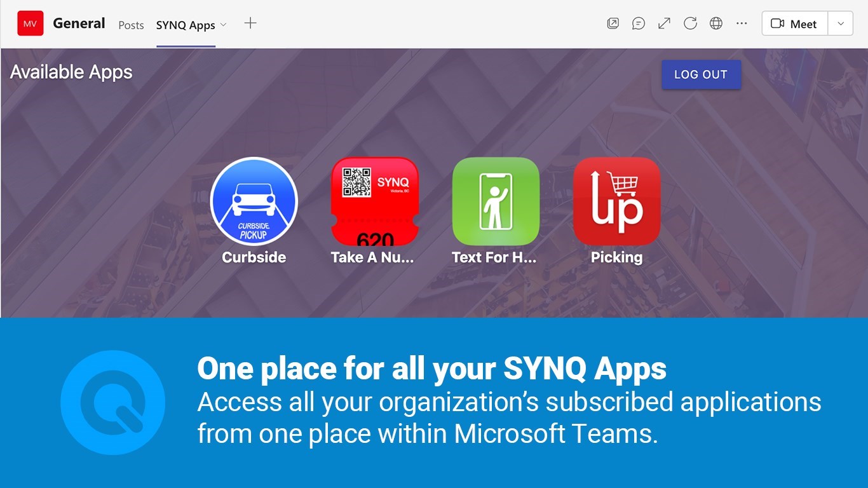The image size is (868, 488).
Task: Click the Available Apps heading
Action: click(71, 72)
